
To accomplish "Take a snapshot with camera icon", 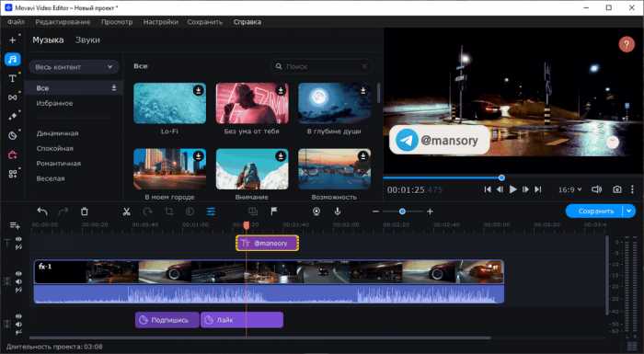I will pos(617,189).
